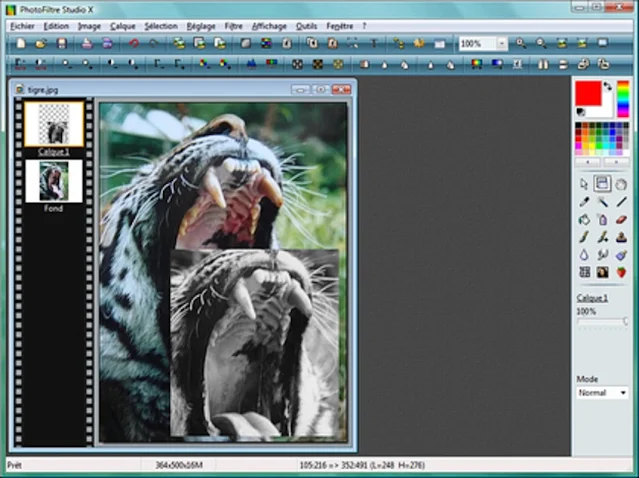Screen dimensions: 639x478
Task: Select the strawberry Nozzles tool
Action: (621, 272)
